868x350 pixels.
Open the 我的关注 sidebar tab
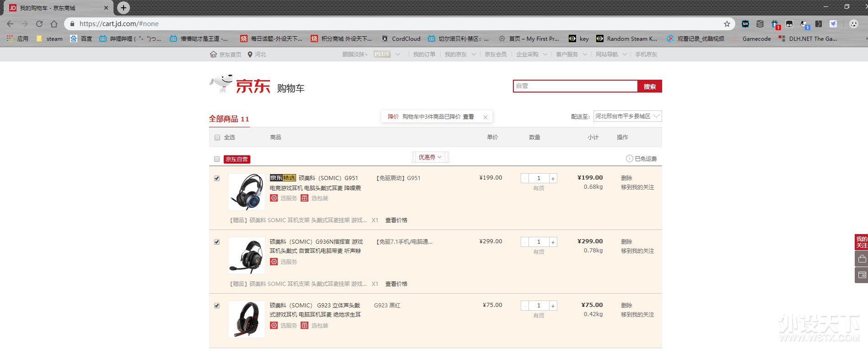(862, 242)
